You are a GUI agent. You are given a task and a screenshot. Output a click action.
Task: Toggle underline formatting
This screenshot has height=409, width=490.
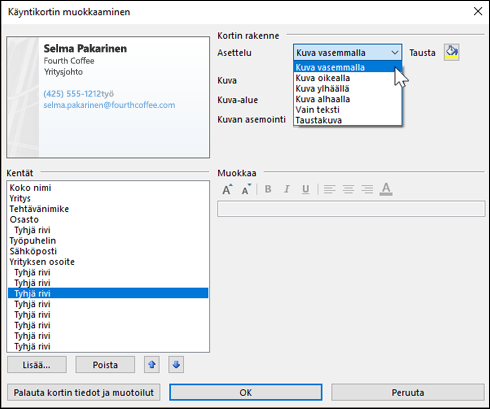[x=306, y=189]
